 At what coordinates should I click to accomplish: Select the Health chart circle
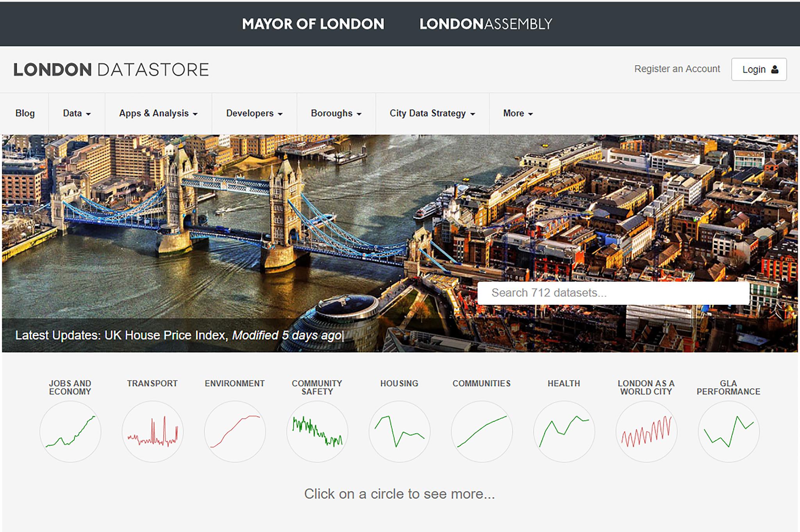pos(564,432)
